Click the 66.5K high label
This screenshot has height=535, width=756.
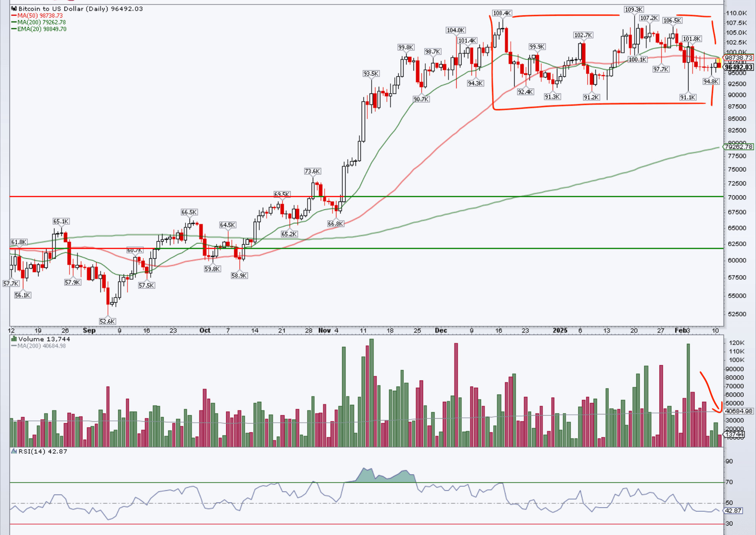tap(189, 212)
